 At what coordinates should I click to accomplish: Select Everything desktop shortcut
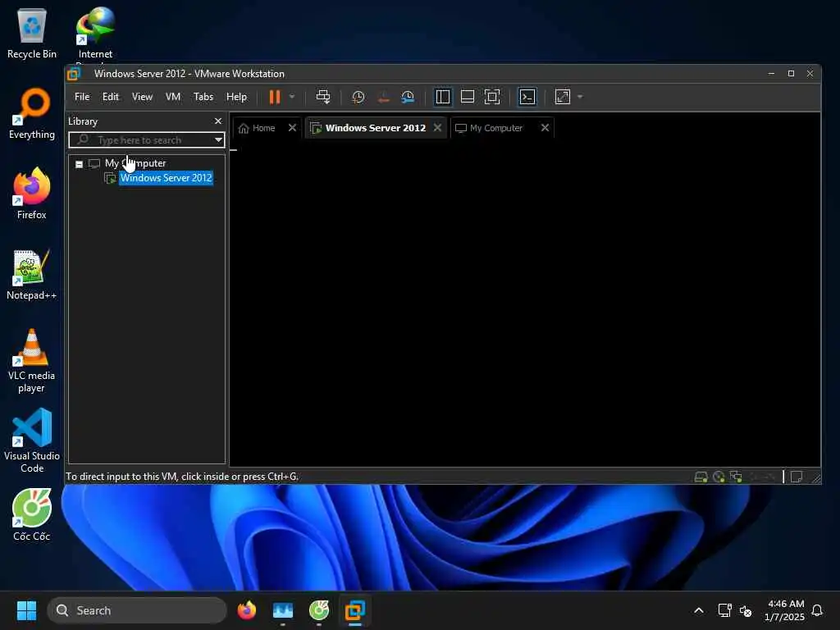point(32,114)
